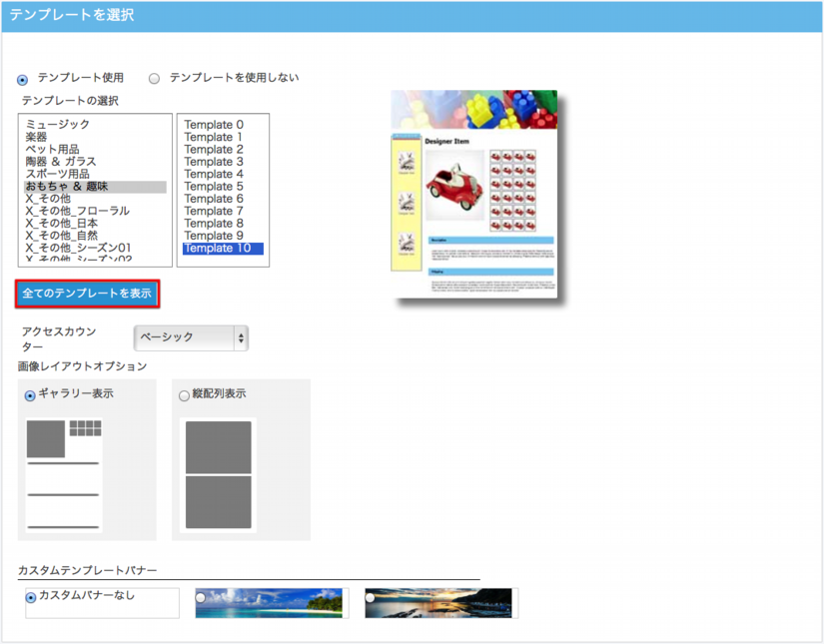Click the vertical layout preview thumbnail

coord(218,474)
